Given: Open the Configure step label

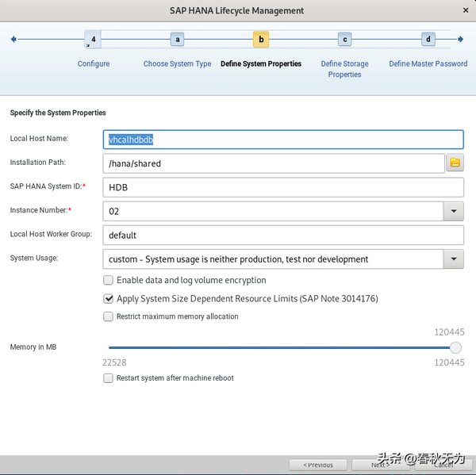Looking at the screenshot, I should [94, 63].
